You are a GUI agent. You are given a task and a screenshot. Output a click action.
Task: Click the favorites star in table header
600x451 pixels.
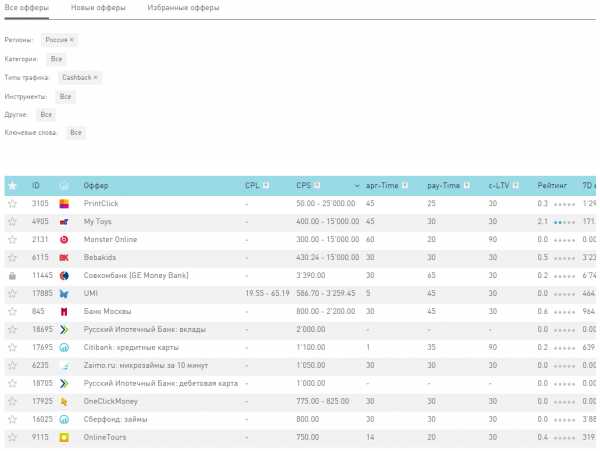click(x=12, y=186)
